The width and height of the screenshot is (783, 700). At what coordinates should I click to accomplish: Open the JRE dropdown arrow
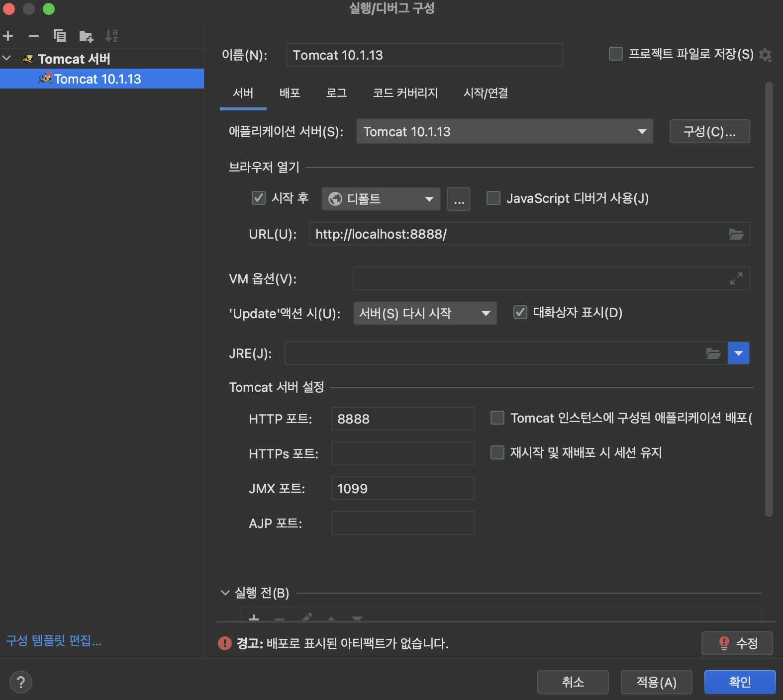(739, 353)
